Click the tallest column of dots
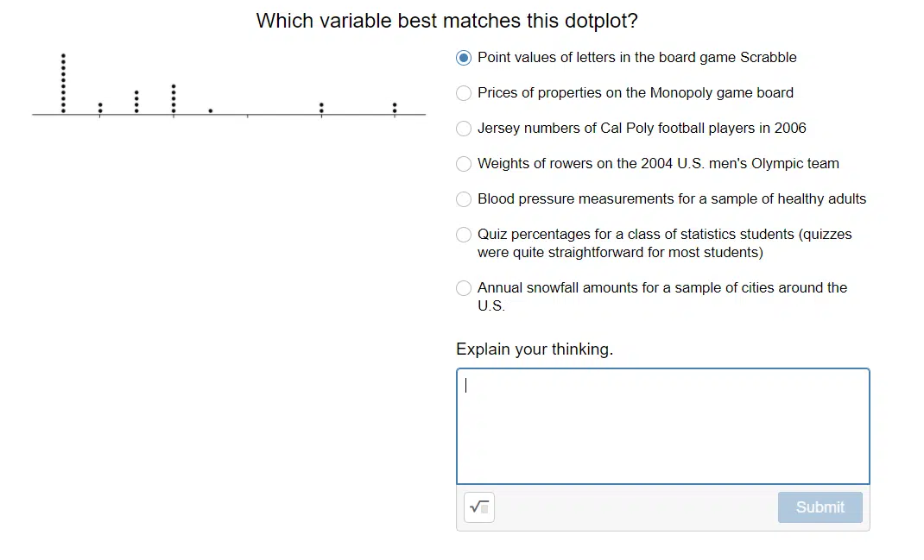924x560 pixels. (63, 83)
